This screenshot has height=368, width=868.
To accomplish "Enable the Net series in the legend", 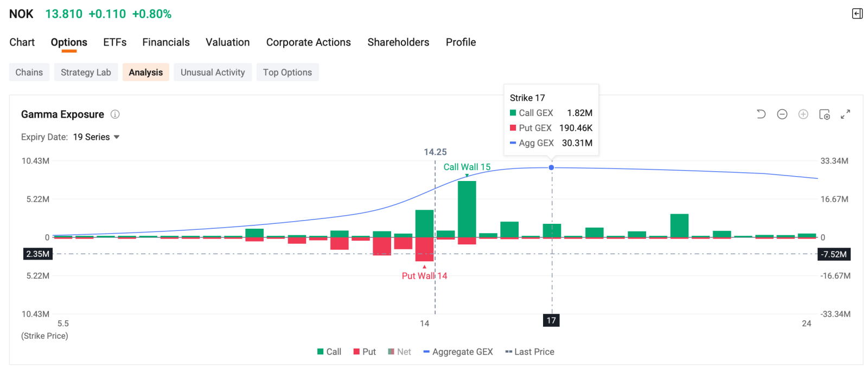I will 400,352.
